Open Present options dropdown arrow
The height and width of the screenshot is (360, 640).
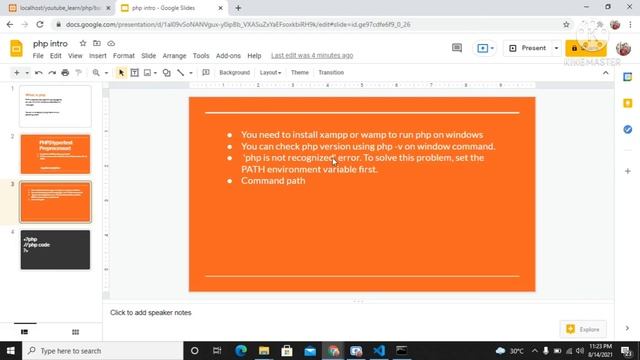(556, 48)
